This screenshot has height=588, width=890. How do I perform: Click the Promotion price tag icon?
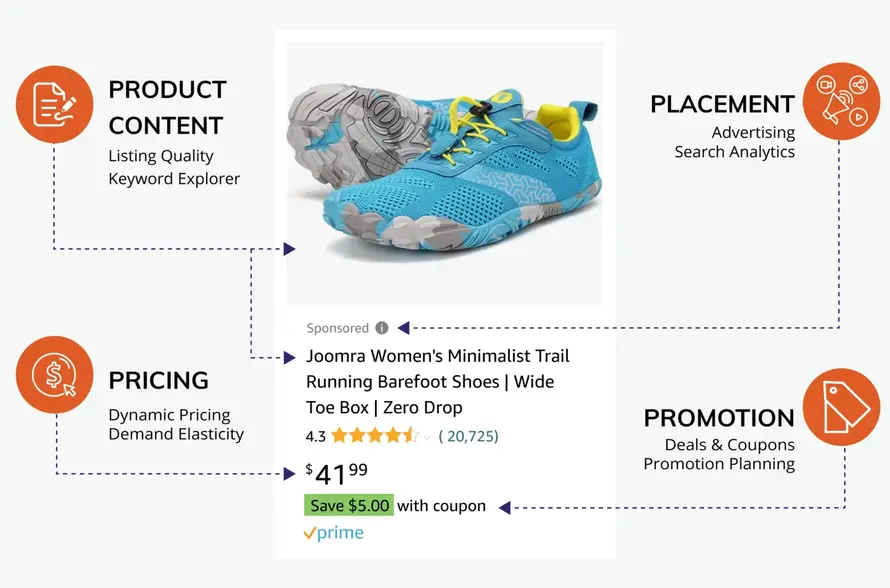coord(840,407)
